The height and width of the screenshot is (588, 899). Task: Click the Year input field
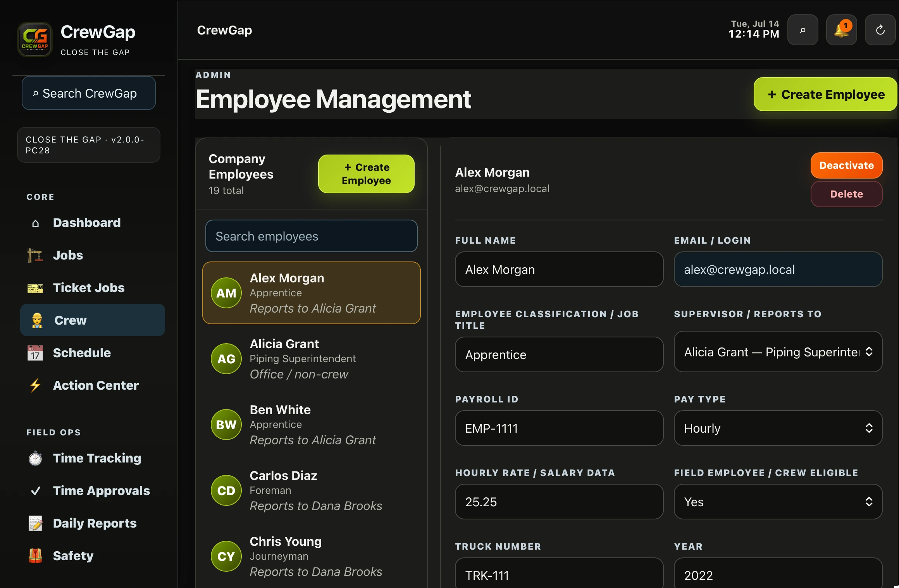pyautogui.click(x=778, y=573)
